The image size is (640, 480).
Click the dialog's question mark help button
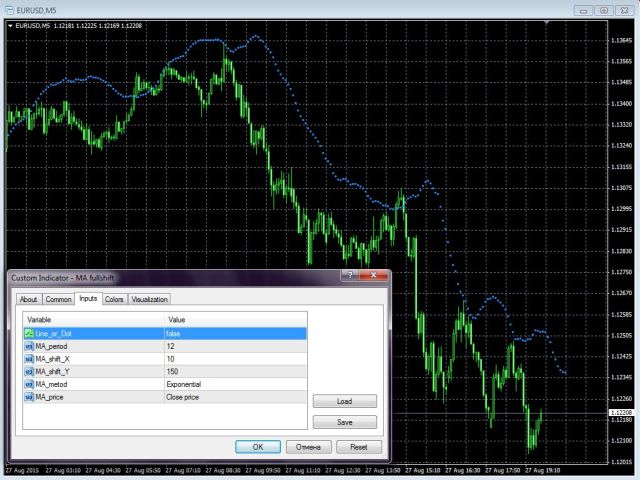click(350, 276)
